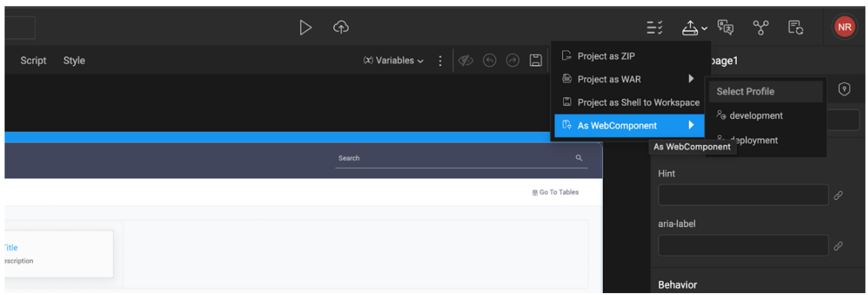Open the checklist icon in top bar
The image size is (868, 295).
pyautogui.click(x=654, y=28)
